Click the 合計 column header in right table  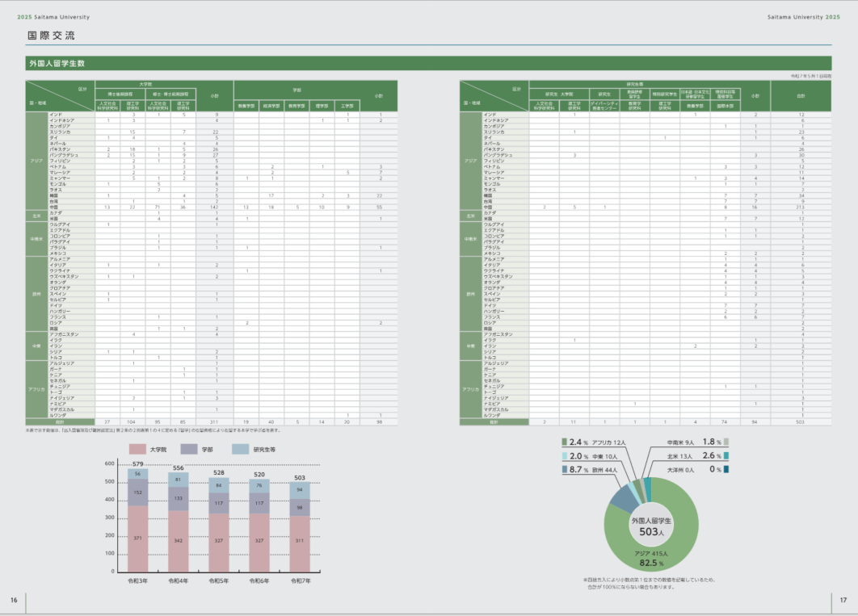[800, 96]
